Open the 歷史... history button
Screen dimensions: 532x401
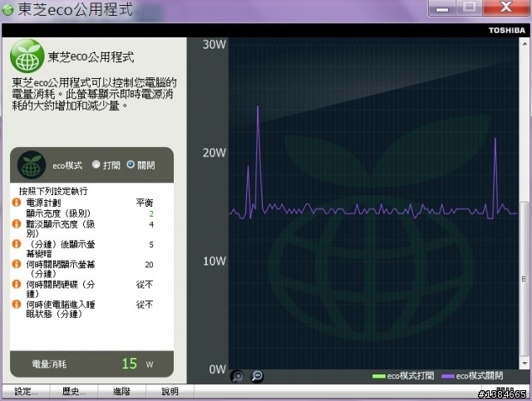(x=74, y=392)
